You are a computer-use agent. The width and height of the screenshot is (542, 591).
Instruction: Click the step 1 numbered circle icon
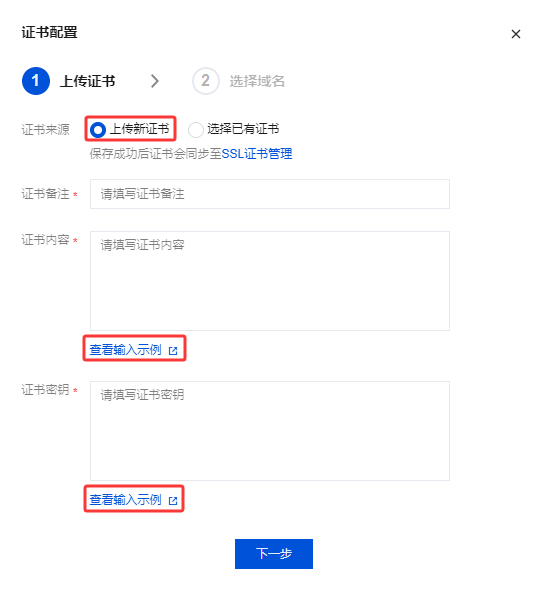tap(36, 81)
